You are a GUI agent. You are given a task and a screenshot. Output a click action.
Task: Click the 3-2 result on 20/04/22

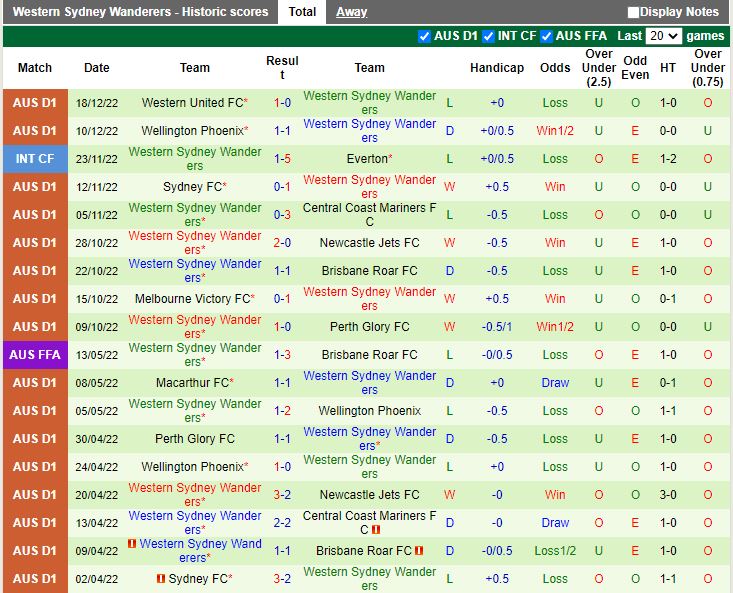[282, 495]
